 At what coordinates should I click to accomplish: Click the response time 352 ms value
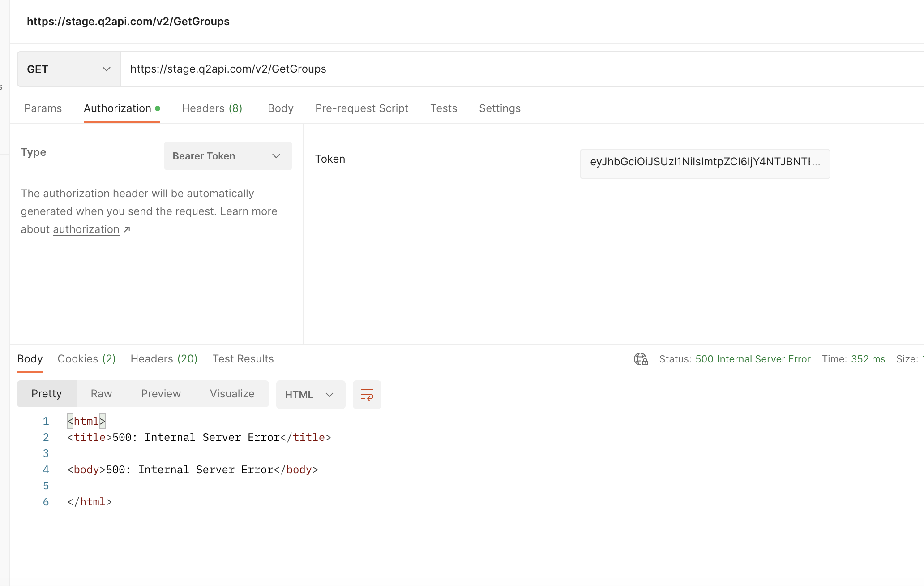coord(868,359)
